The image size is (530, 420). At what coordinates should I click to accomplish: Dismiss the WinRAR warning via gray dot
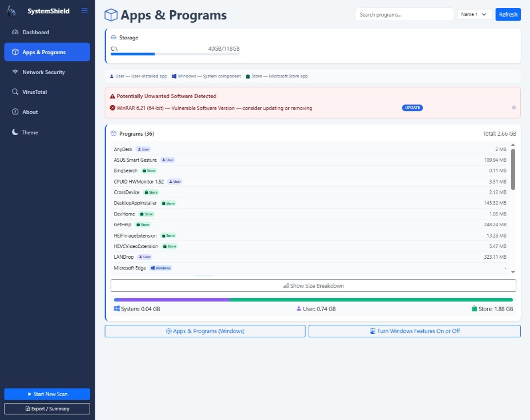[x=513, y=108]
